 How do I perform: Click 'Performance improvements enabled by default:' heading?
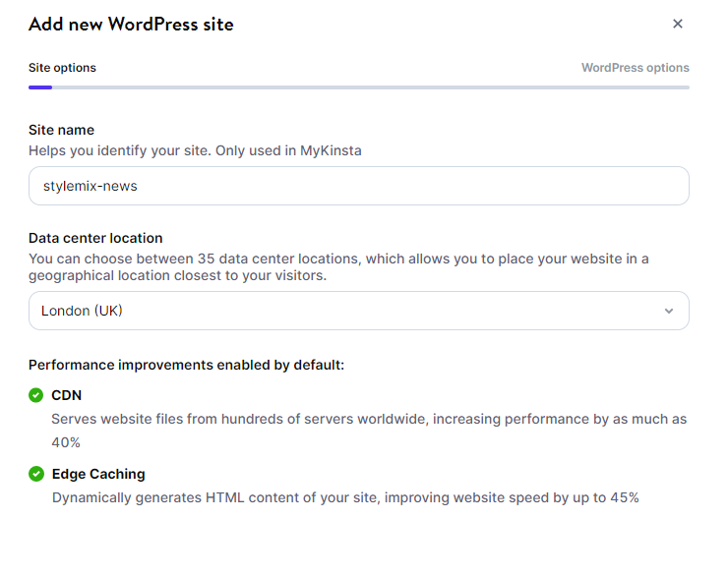pos(186,365)
